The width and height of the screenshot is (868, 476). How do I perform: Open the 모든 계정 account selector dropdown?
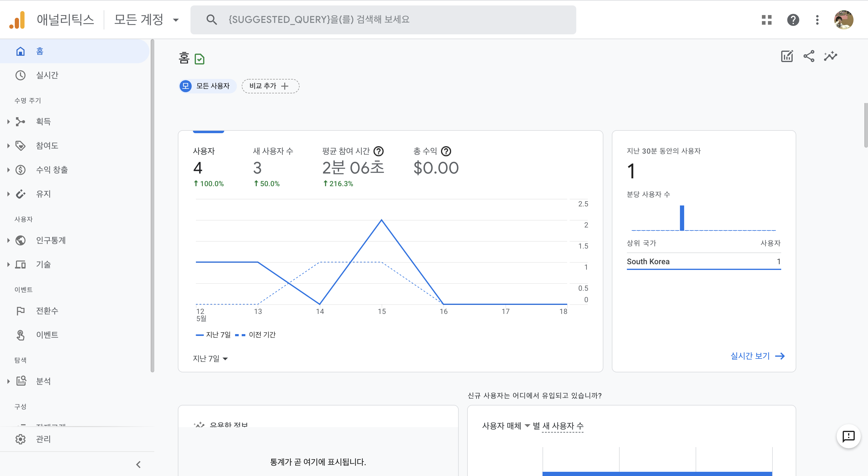click(146, 20)
